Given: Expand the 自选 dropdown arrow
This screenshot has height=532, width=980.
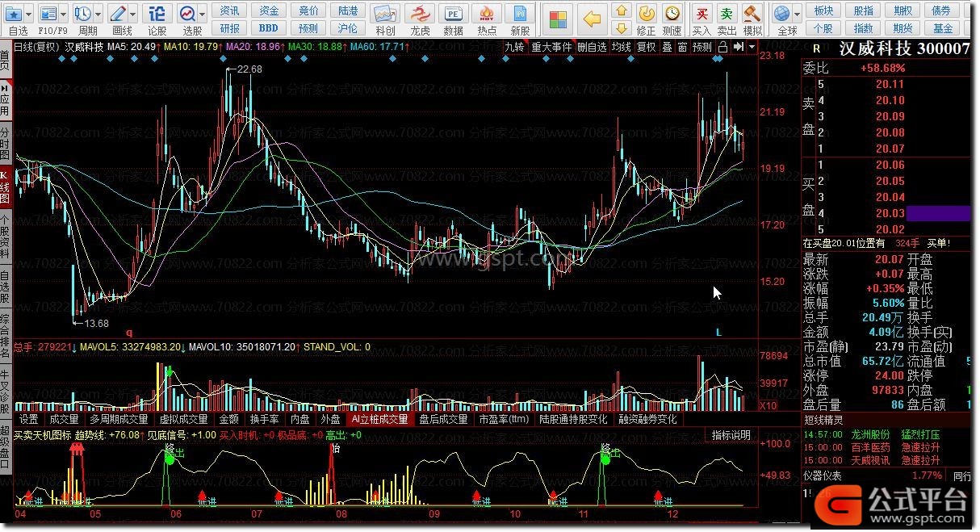Looking at the screenshot, I should pos(30,14).
